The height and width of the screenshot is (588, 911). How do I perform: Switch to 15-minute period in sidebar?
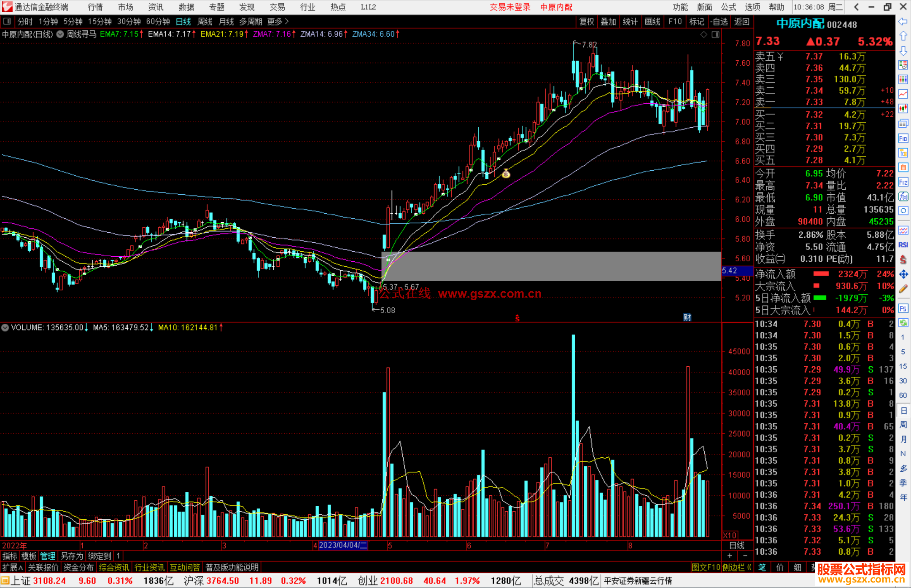(903, 366)
